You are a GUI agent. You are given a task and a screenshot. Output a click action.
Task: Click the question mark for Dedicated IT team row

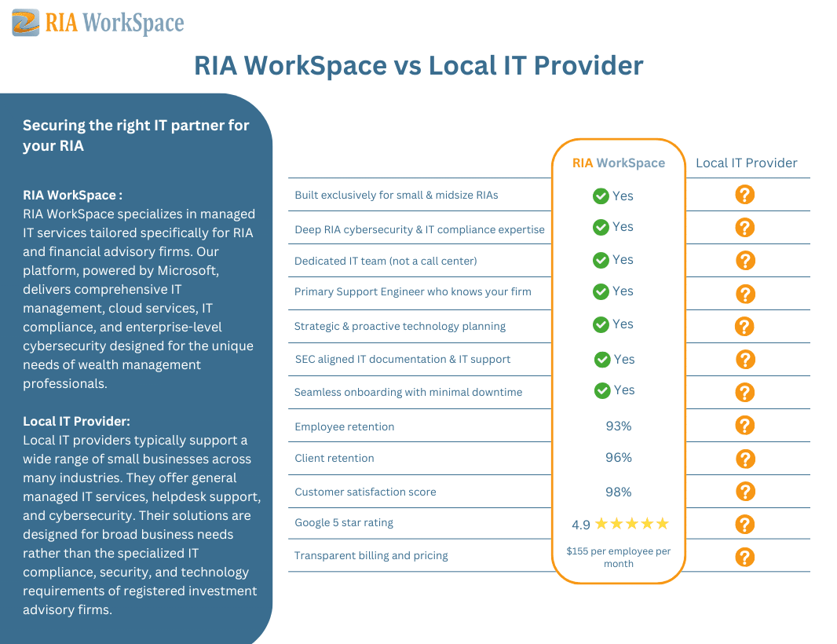click(x=745, y=261)
